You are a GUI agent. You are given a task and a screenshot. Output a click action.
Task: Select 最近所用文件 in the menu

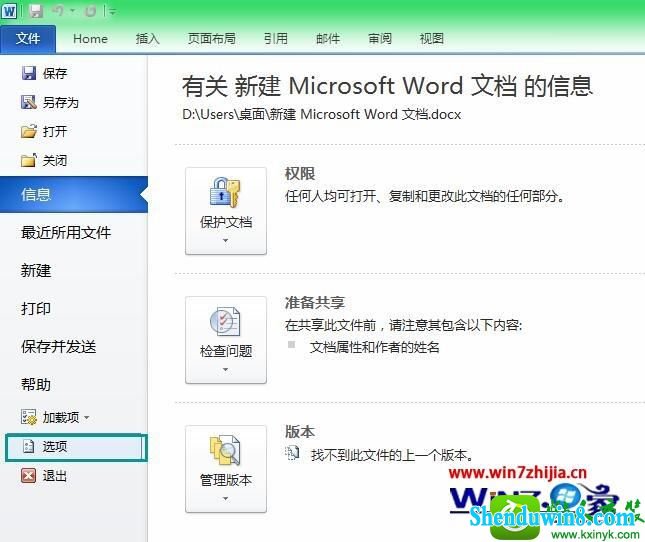(66, 233)
